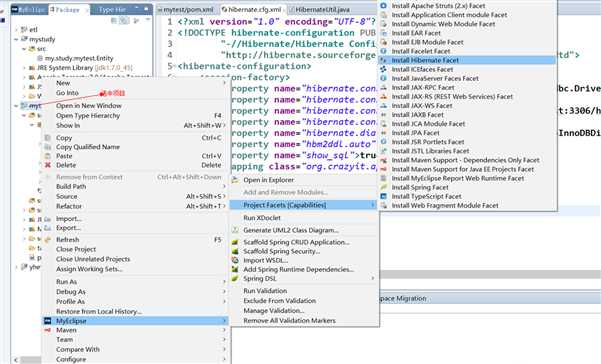Collapse the mystudy project node
The height and width of the screenshot is (364, 601).
tap(16, 39)
